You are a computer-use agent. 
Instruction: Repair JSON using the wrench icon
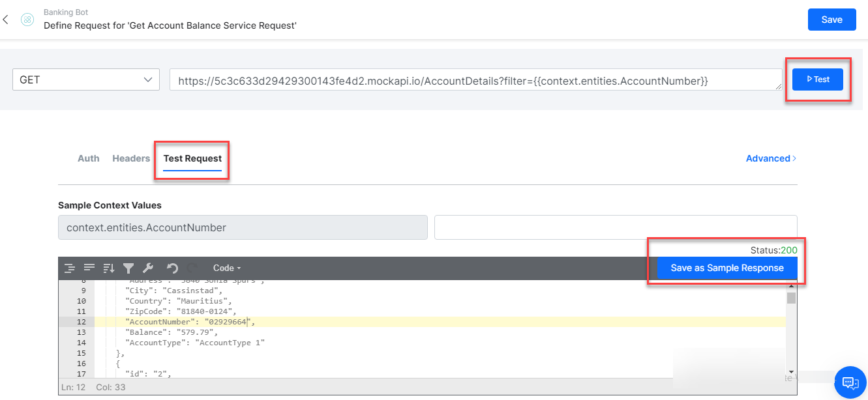(148, 268)
